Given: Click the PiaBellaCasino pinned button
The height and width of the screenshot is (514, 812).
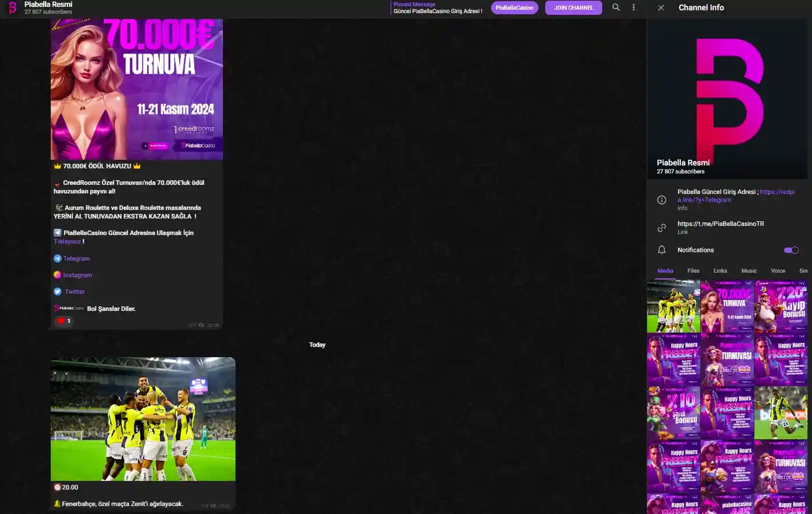Looking at the screenshot, I should (514, 8).
